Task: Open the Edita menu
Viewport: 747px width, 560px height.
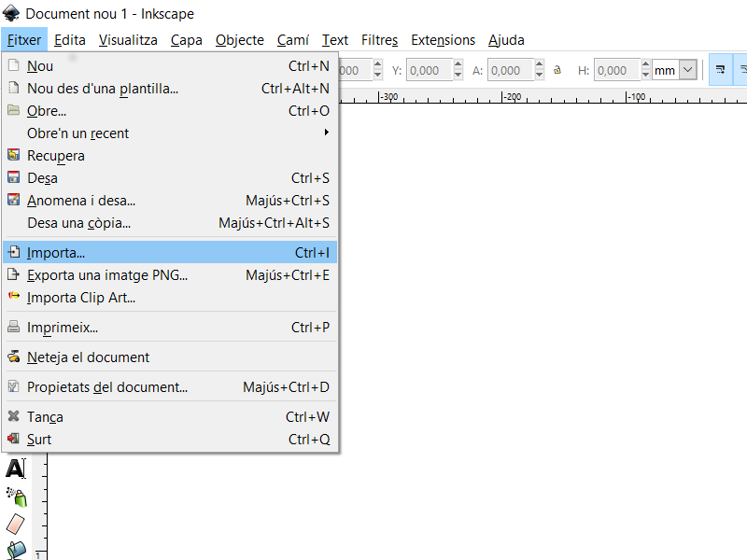Action: point(69,40)
